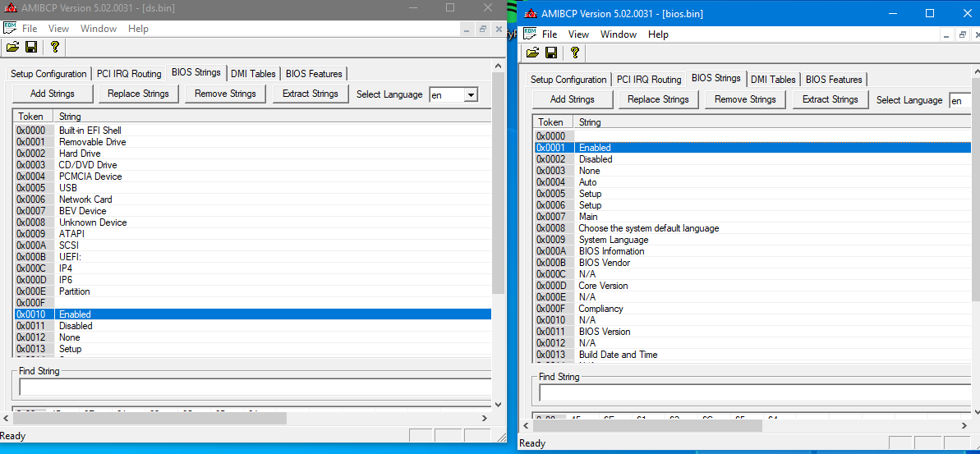This screenshot has height=454, width=980.
Task: Save icon in ds.bin window toolbar
Action: click(31, 47)
